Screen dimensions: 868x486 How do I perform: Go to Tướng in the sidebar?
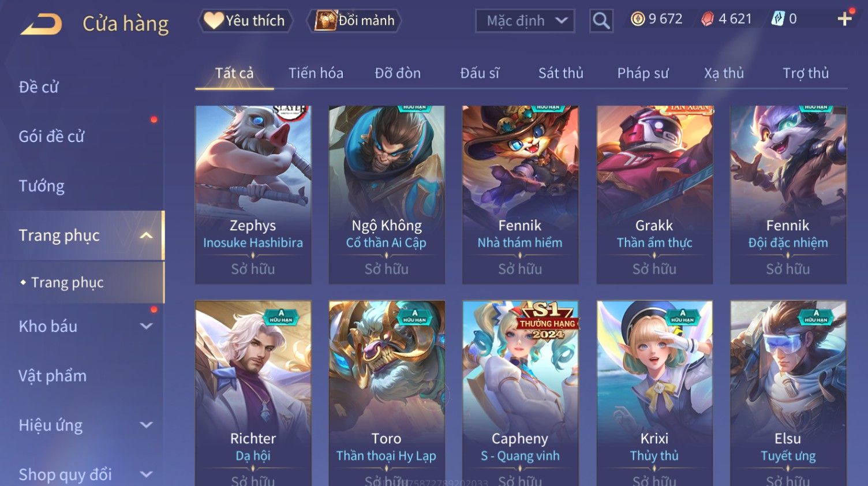click(x=42, y=186)
